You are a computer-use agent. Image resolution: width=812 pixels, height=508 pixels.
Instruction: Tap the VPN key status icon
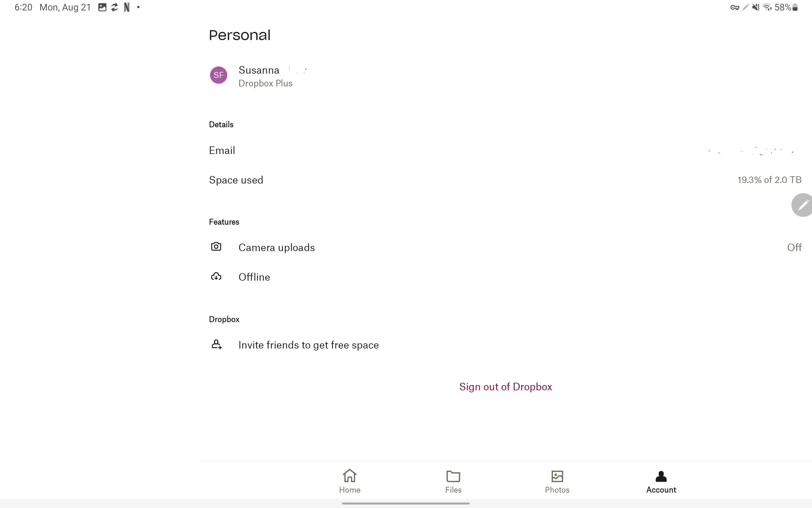coord(735,7)
